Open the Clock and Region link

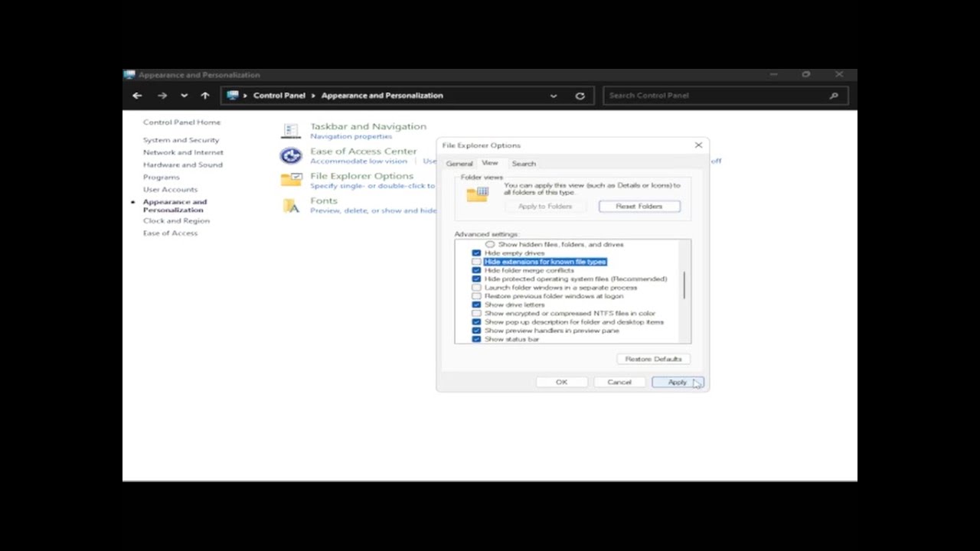(176, 220)
